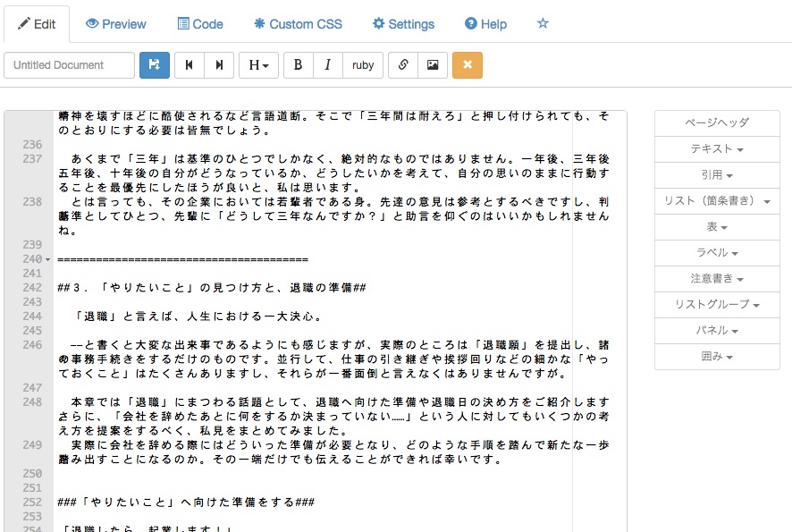Expand the テキスト dropdown
This screenshot has height=532, width=792.
717,149
